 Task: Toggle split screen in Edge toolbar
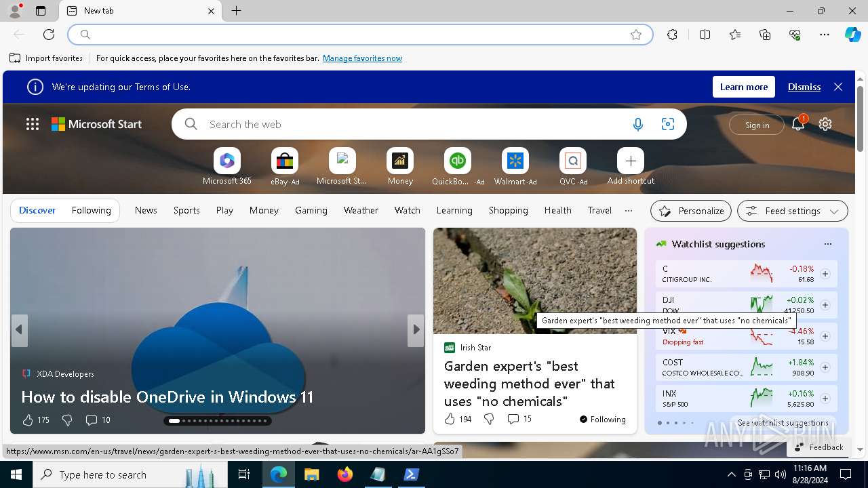tap(705, 35)
